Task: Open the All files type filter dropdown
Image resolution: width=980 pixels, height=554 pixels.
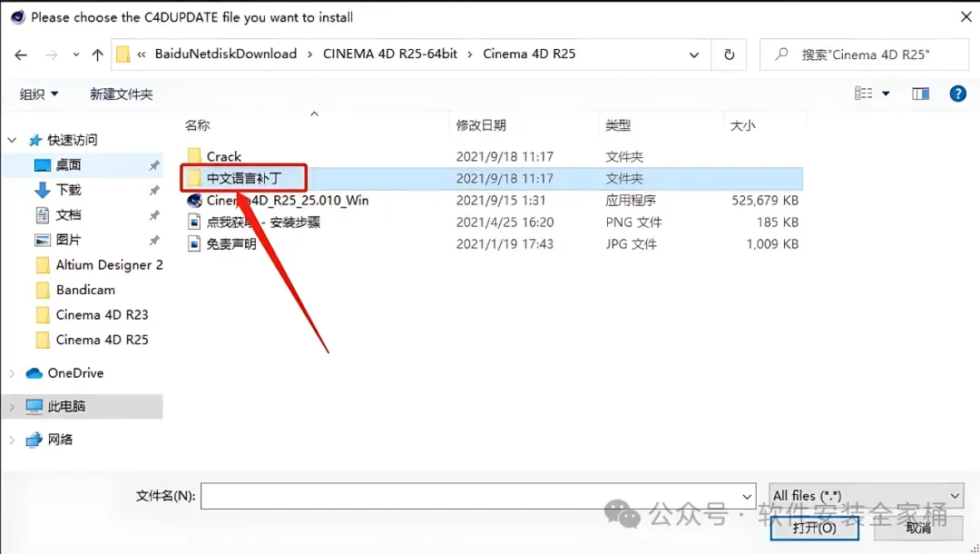Action: (x=866, y=496)
